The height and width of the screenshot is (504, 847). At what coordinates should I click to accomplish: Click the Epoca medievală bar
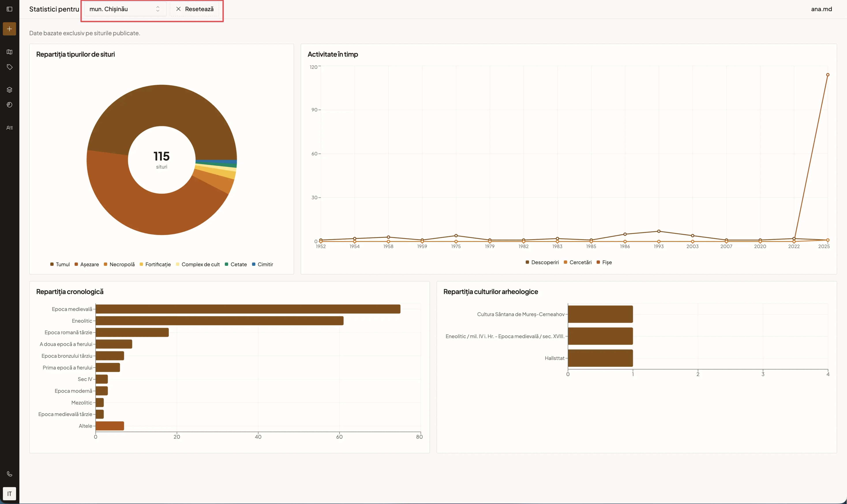(248, 309)
